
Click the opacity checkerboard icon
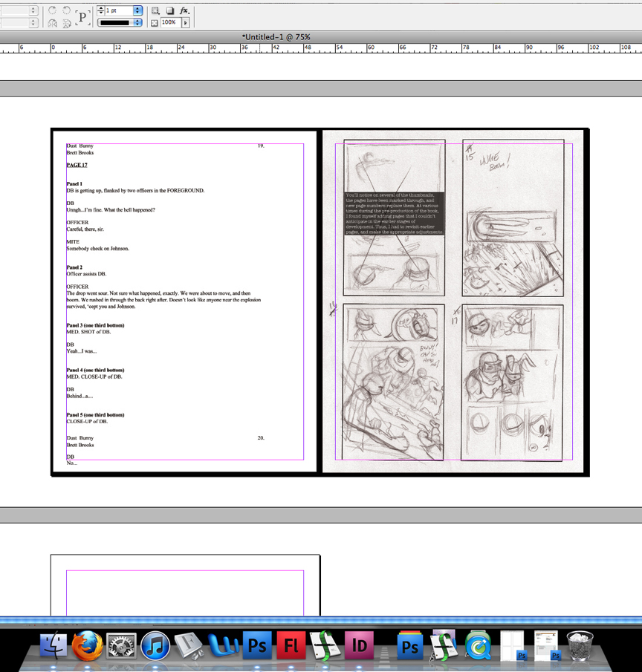click(x=155, y=23)
